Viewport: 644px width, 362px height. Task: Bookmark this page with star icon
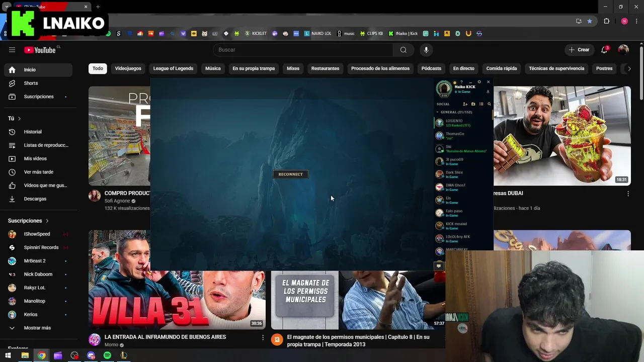pos(590,21)
